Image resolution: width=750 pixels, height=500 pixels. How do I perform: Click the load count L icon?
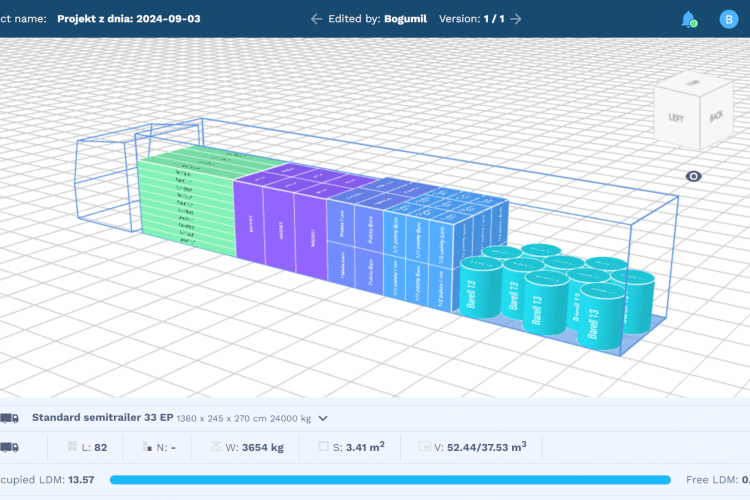(x=72, y=447)
